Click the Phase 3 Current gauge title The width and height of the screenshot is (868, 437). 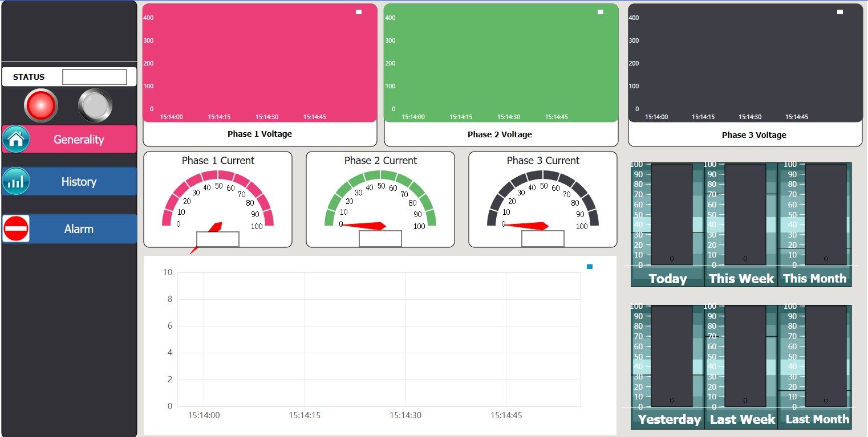click(x=543, y=161)
